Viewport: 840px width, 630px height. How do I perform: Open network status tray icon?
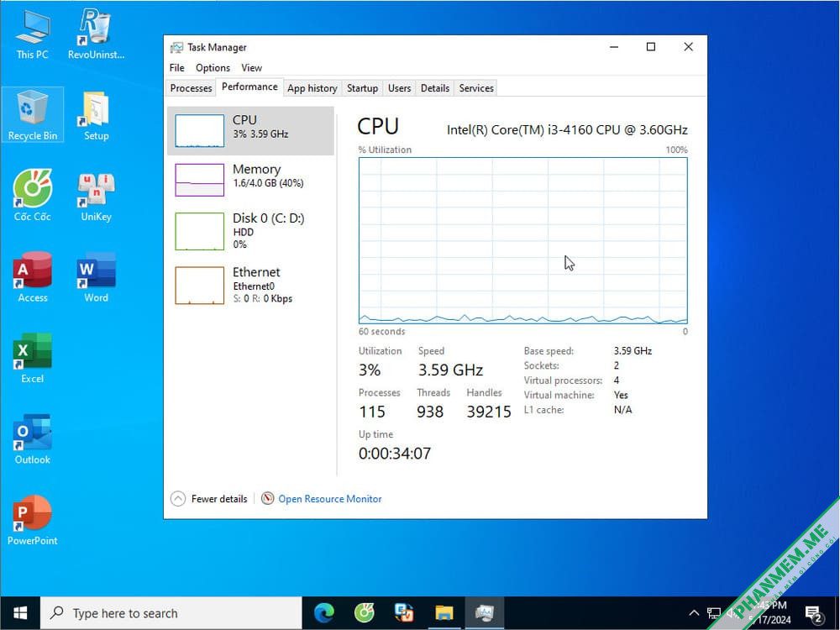[714, 613]
